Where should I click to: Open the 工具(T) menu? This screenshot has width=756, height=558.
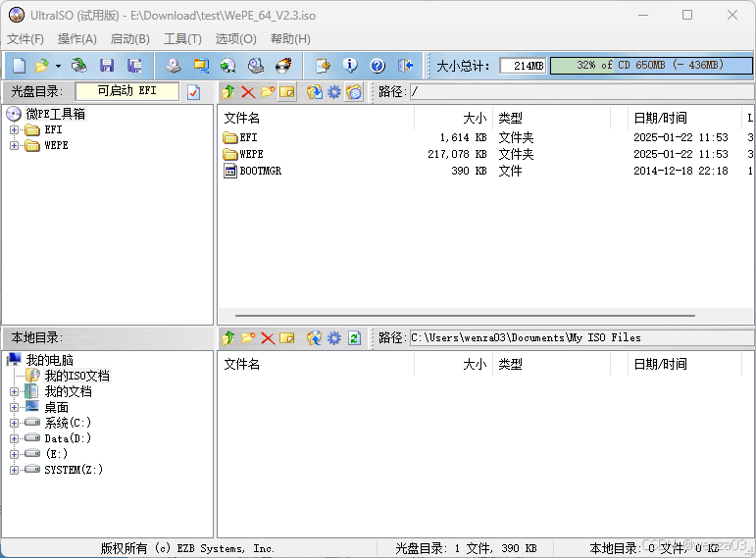pyautogui.click(x=182, y=39)
